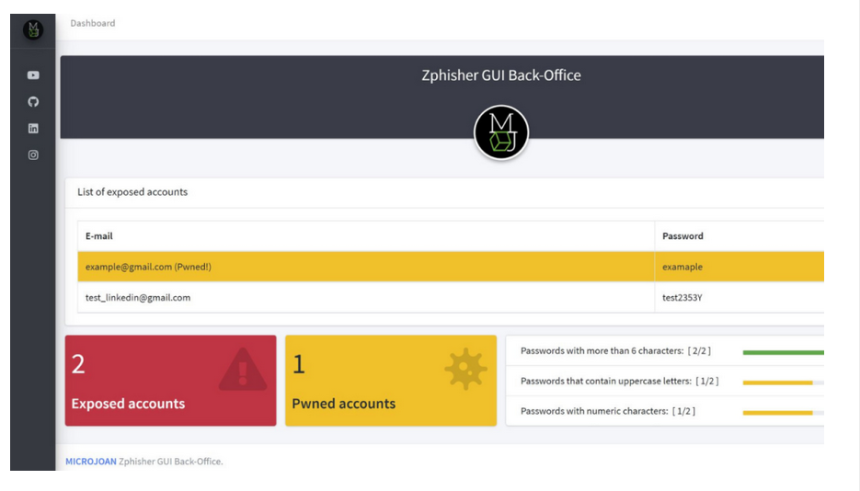Click the yellow Pwned accounts card
This screenshot has width=860, height=491.
click(390, 381)
